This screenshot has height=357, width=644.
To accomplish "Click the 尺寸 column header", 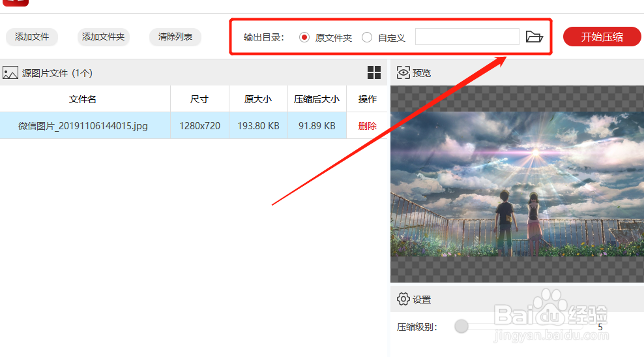I will tap(199, 99).
